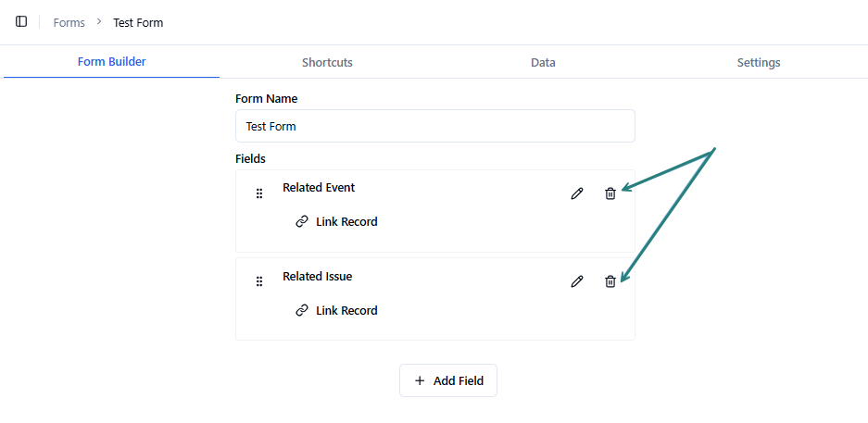Edit the Related Event field

[x=577, y=193]
